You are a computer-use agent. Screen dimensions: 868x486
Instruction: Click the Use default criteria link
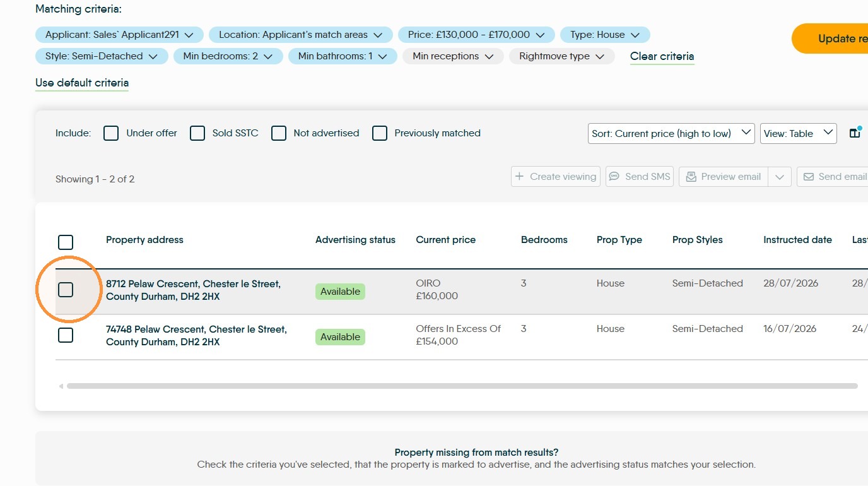(x=82, y=83)
